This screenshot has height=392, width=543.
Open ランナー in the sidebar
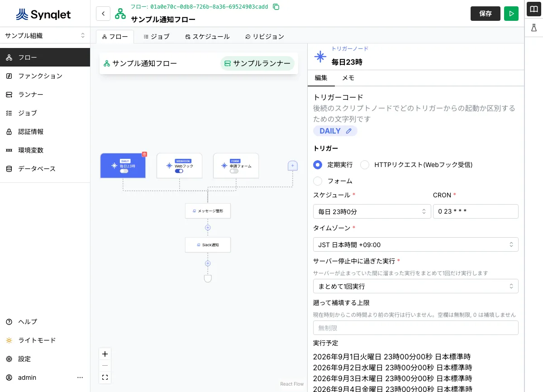45,95
